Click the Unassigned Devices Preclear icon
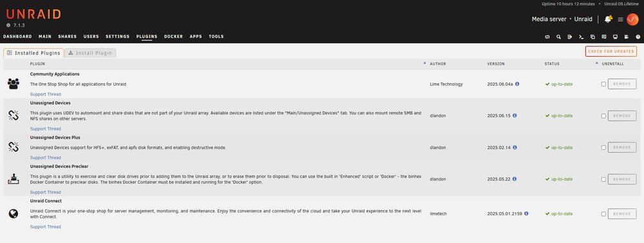 [13, 179]
